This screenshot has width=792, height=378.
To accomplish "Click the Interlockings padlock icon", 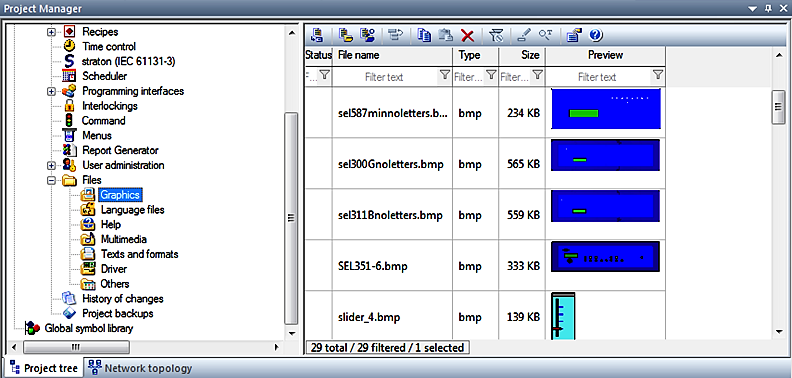I will pyautogui.click(x=70, y=106).
